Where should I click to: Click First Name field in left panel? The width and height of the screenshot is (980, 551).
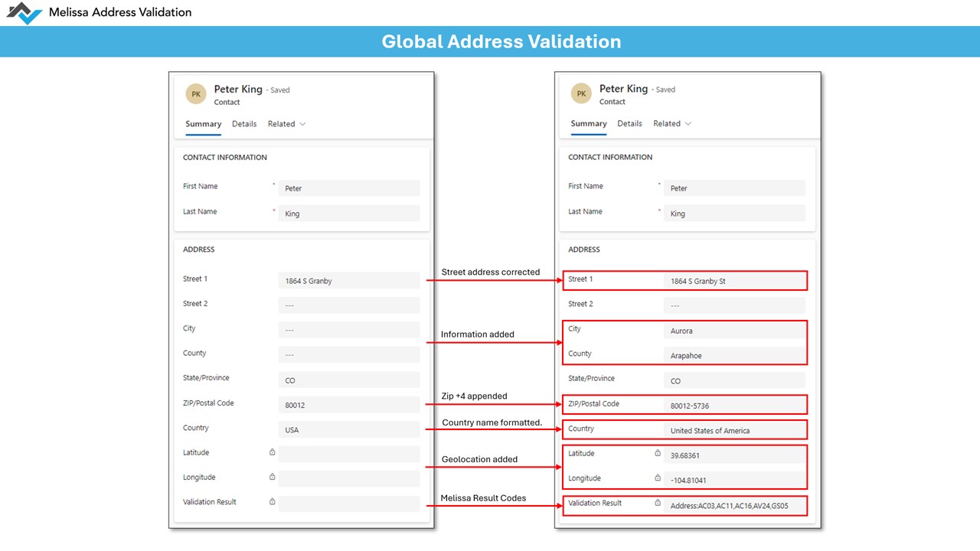coord(349,188)
